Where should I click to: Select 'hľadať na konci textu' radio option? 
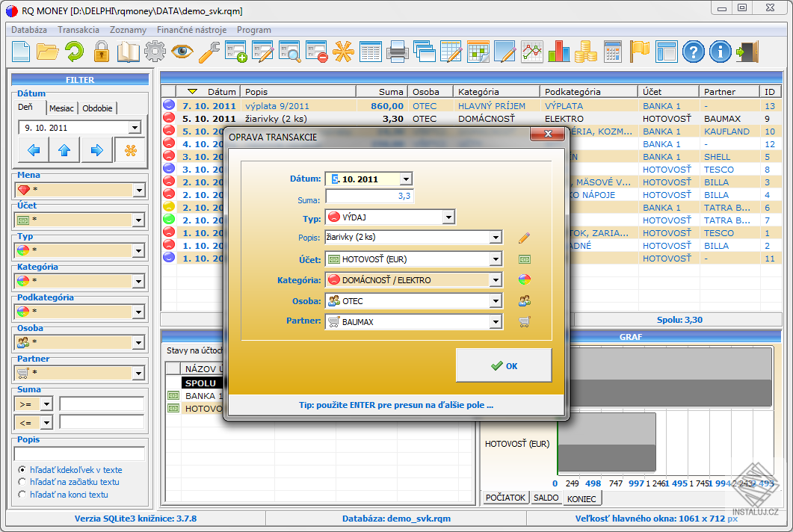coord(22,495)
